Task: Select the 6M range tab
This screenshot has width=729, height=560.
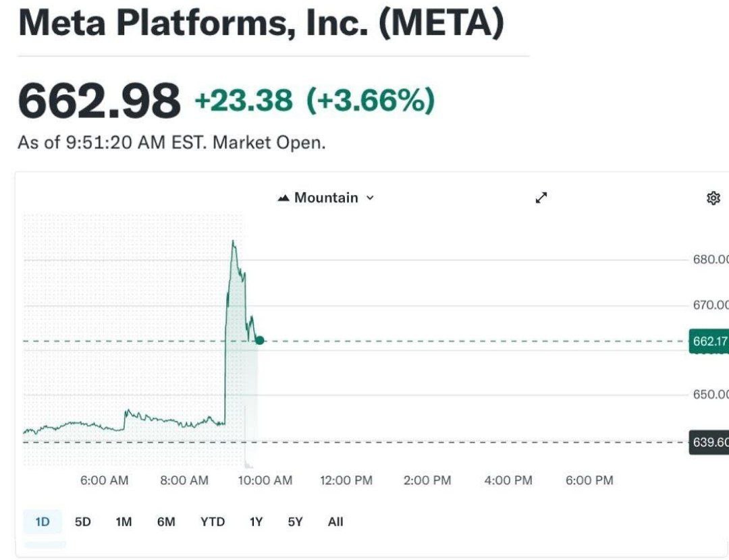Action: (166, 522)
